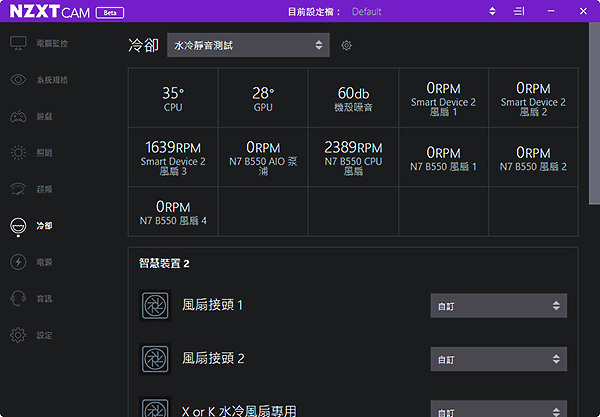Viewport: 600px width, 417px height.
Task: Click the 目前設定檔 label in title bar
Action: coord(314,12)
